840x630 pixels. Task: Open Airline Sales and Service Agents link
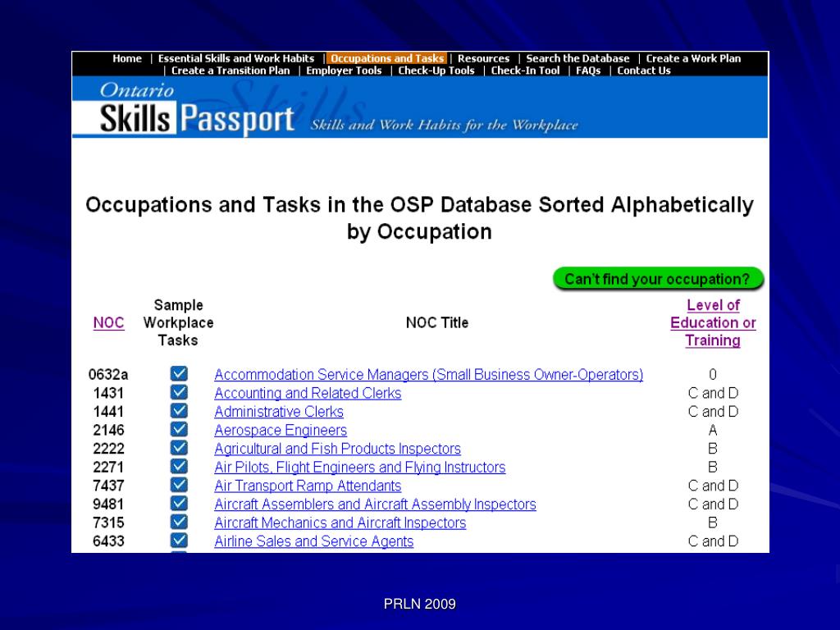tap(313, 541)
